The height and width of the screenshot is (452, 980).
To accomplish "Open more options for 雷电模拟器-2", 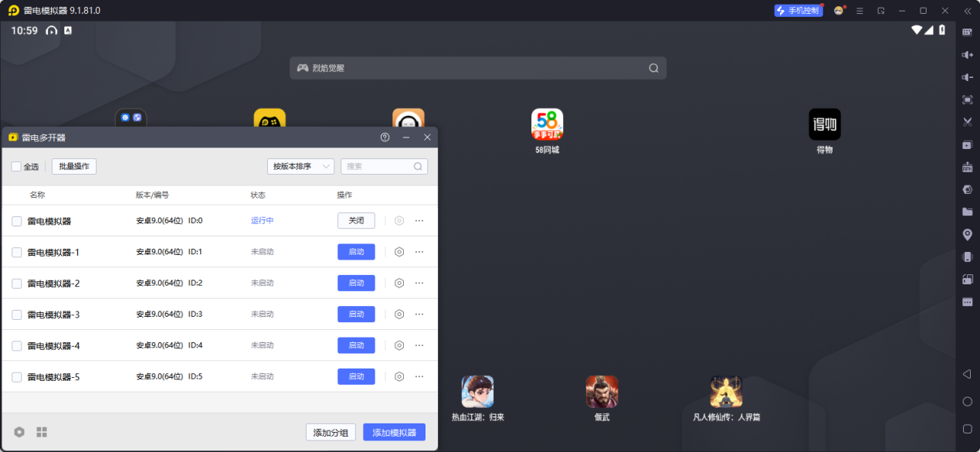I will (419, 283).
